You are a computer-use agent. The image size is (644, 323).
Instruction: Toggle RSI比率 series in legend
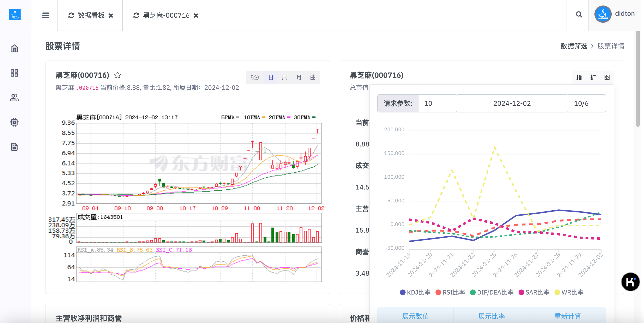[x=450, y=292]
